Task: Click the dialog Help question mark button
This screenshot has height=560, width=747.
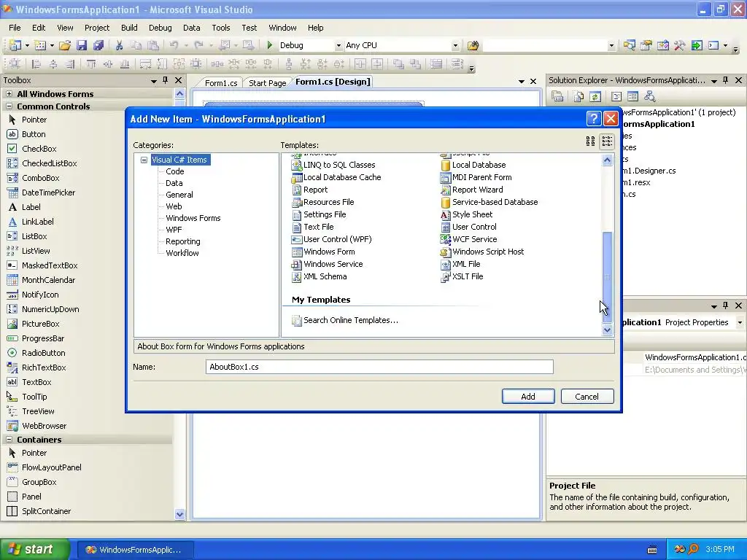Action: [x=594, y=119]
